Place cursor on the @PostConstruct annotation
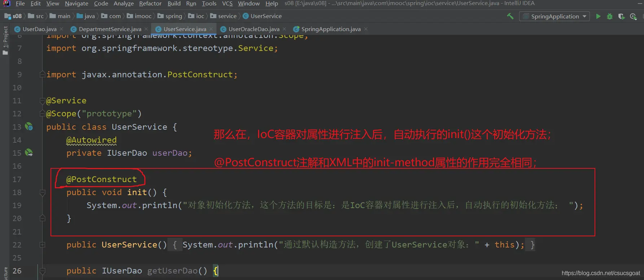Image resolution: width=644 pixels, height=280 pixels. point(101,179)
